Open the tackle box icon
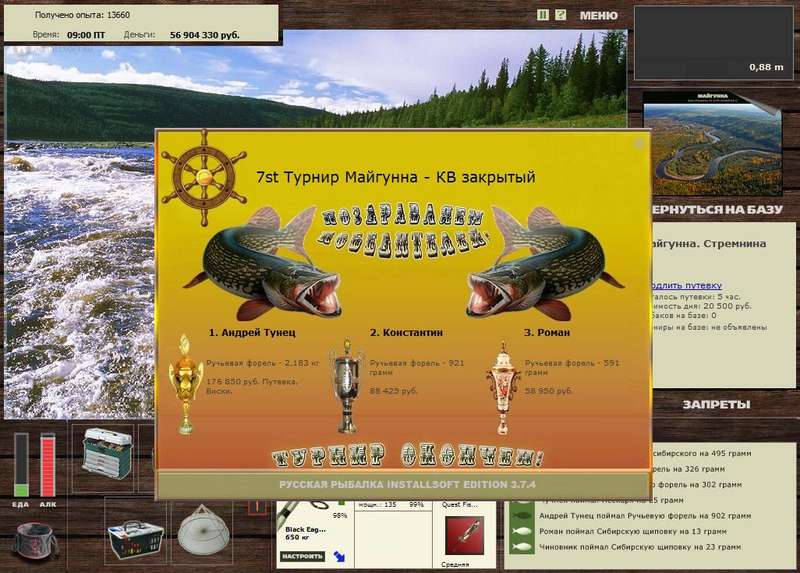The width and height of the screenshot is (800, 573). pos(106,453)
